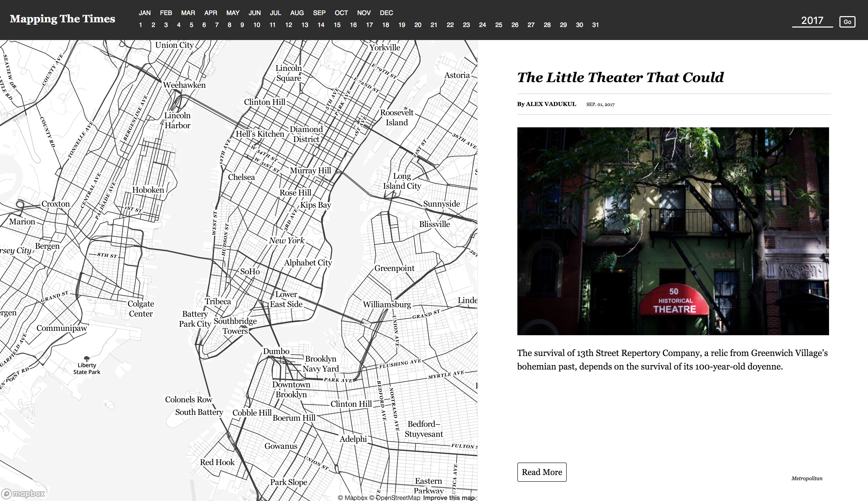Choose the MAY month
Viewport: 868px width, 501px height.
coord(232,13)
